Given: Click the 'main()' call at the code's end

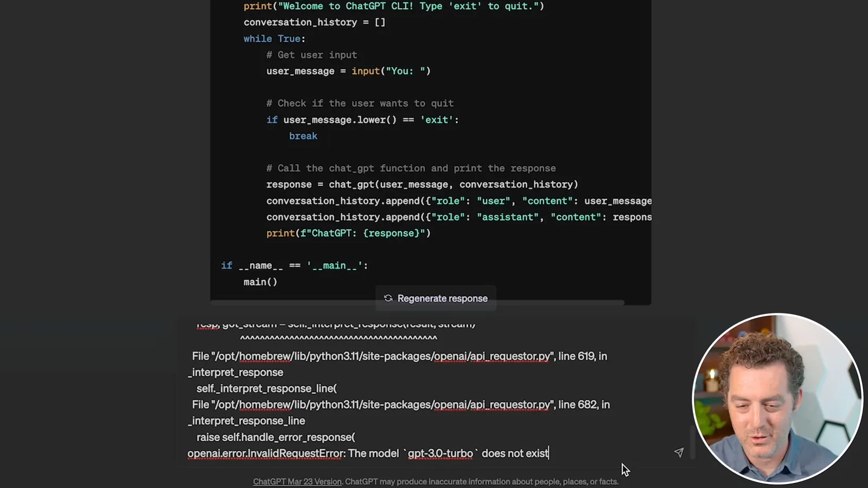Looking at the screenshot, I should (260, 282).
